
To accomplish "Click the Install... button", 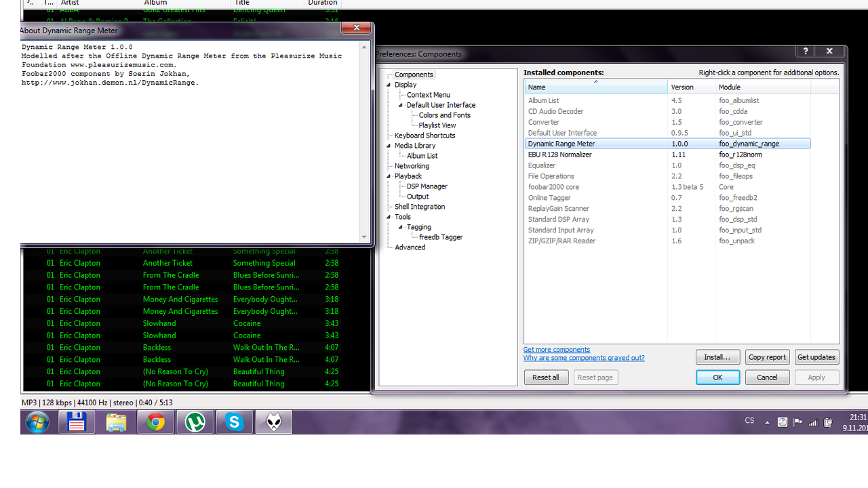I will 717,357.
